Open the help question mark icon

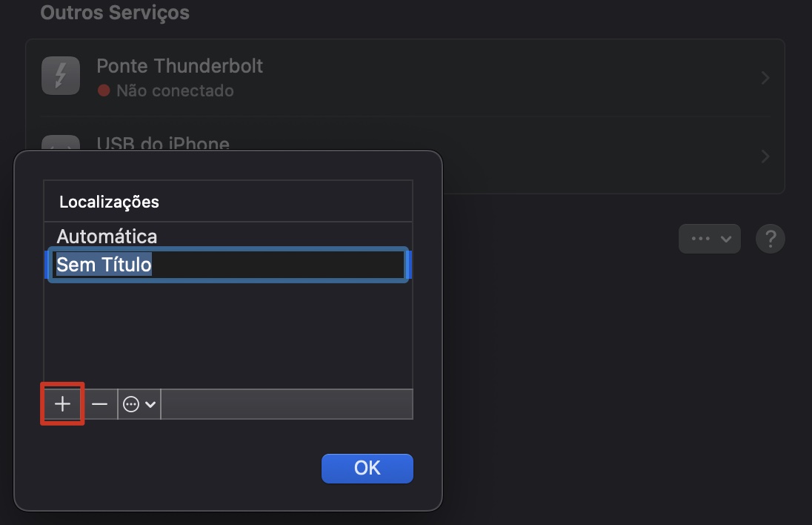(770, 238)
